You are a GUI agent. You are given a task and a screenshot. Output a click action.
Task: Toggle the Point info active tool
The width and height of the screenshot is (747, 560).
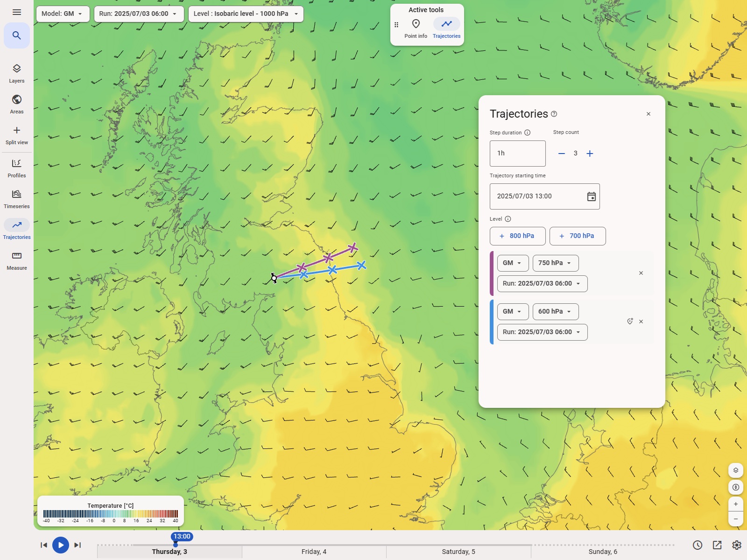tap(416, 28)
